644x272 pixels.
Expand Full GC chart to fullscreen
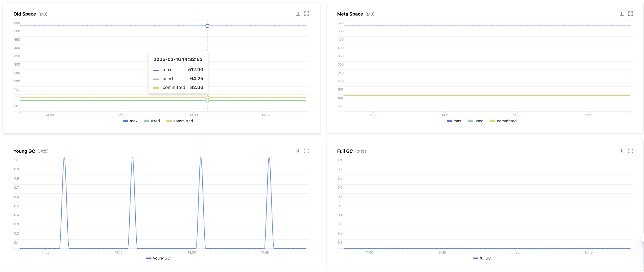click(630, 151)
